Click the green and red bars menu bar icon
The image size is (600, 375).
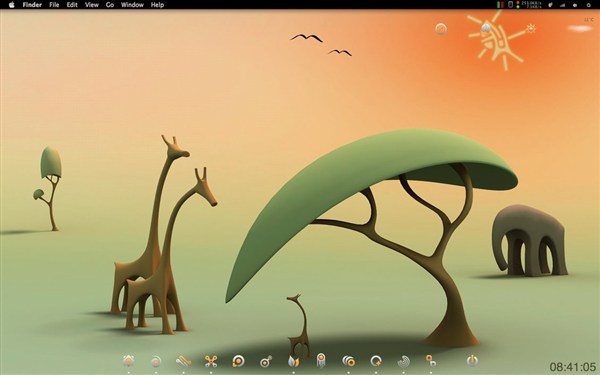(500, 5)
